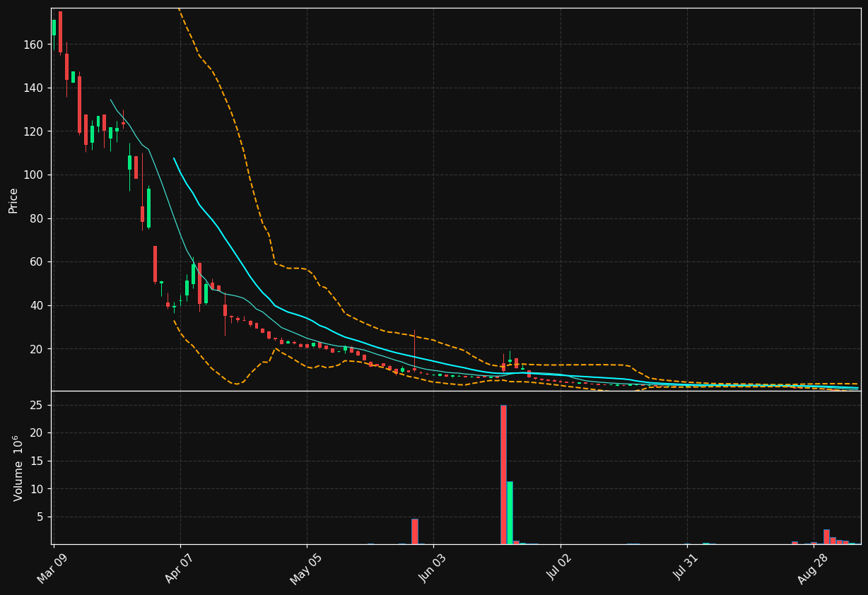Click the 'Volume 10⁶' axis title

(x=17, y=468)
